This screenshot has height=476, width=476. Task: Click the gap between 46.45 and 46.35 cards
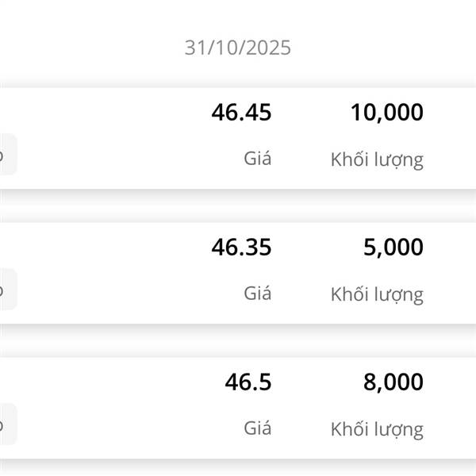[x=238, y=205]
